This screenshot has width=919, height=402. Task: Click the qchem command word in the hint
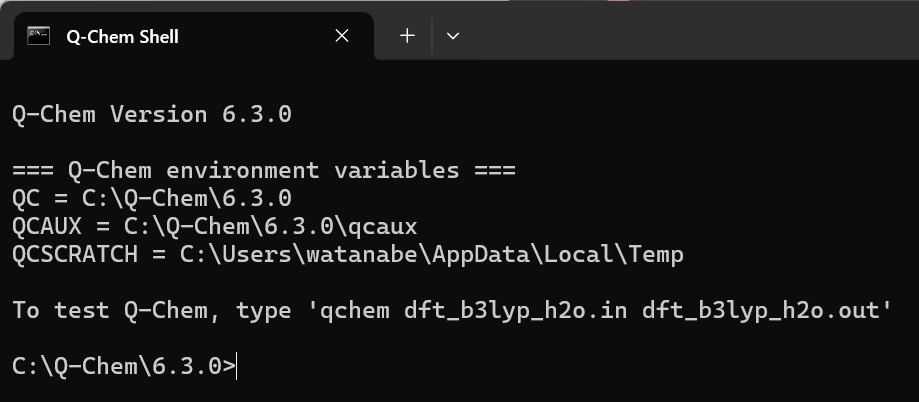tap(354, 312)
